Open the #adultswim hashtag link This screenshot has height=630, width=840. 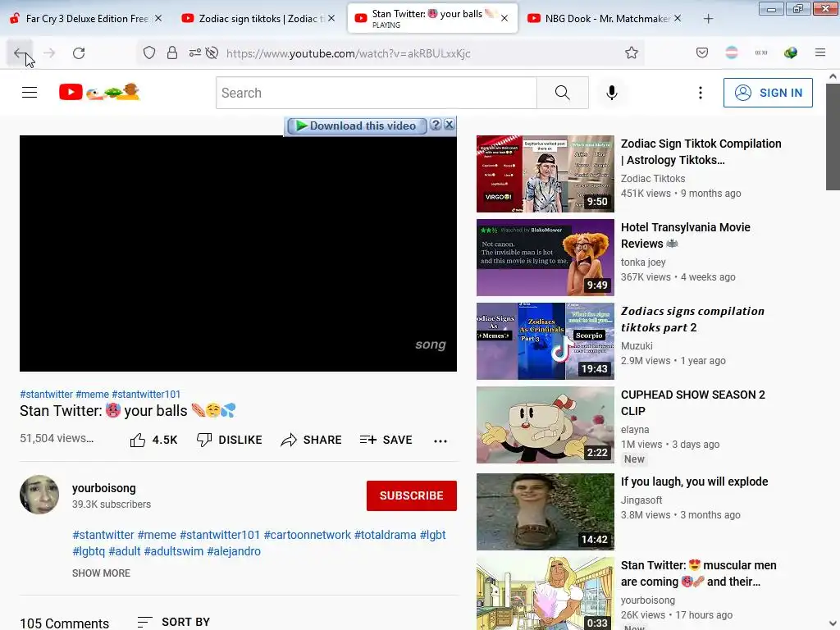tap(174, 551)
